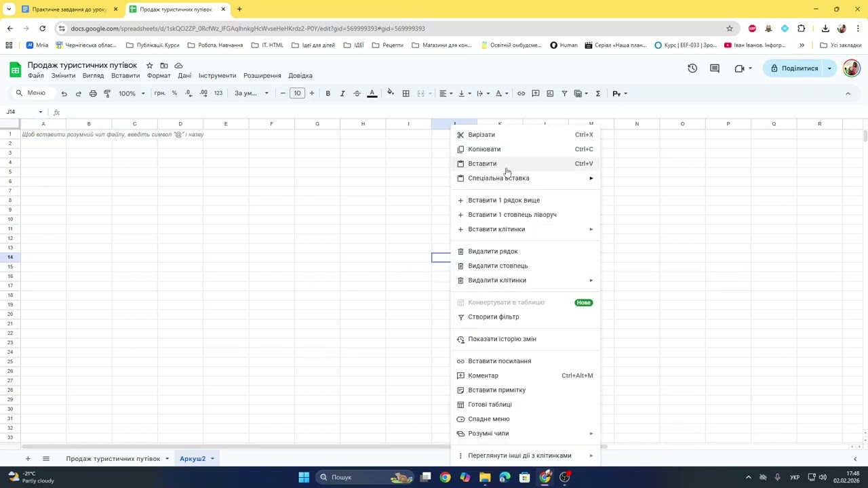Click the functions sigma icon
868x488 pixels.
pos(597,94)
